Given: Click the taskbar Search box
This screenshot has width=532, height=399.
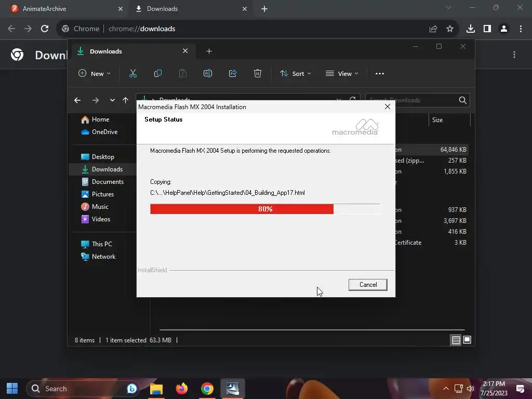Looking at the screenshot, I should [x=83, y=389].
